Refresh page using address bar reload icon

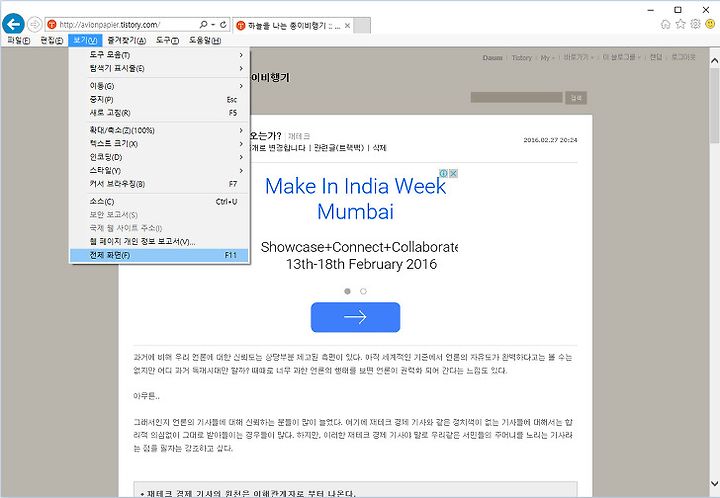[x=223, y=24]
